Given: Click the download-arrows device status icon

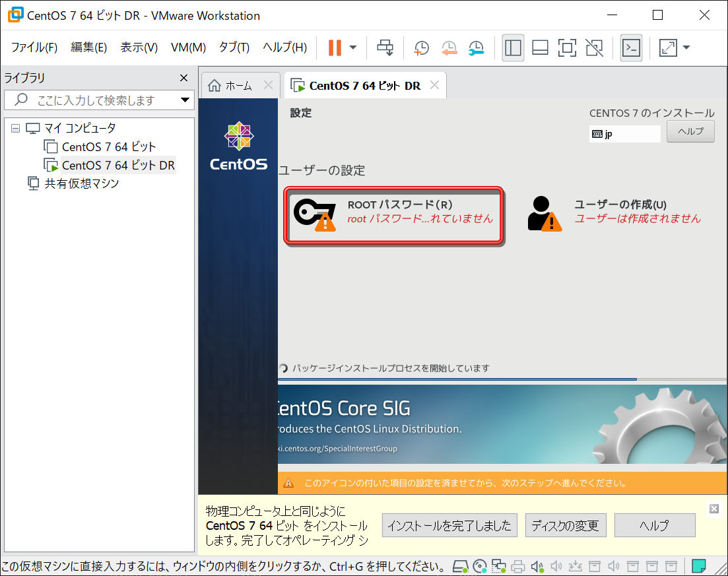Looking at the screenshot, I should [x=576, y=566].
